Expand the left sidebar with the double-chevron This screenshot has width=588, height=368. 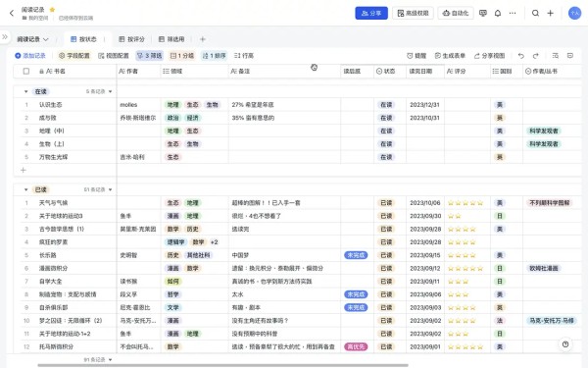(5, 37)
